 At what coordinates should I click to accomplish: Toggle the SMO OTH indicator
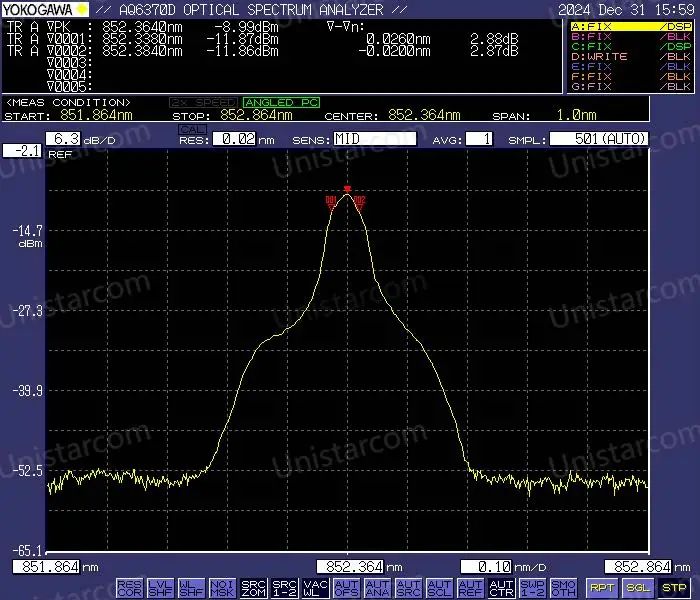coord(563,588)
